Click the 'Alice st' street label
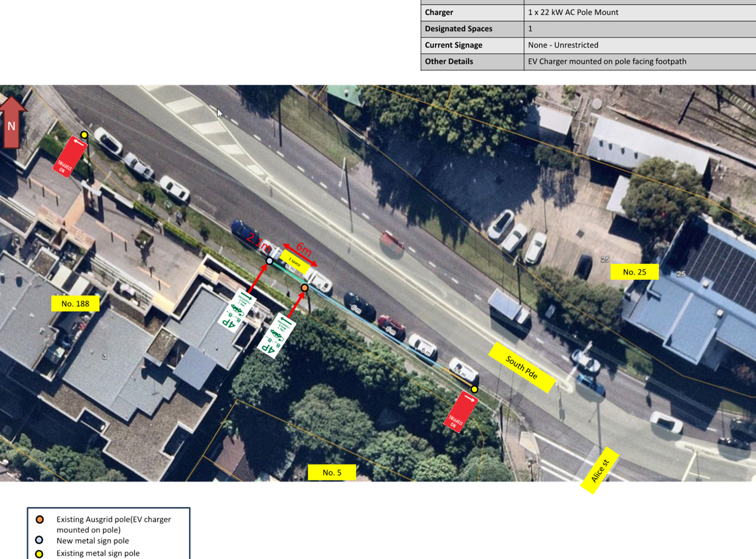The height and width of the screenshot is (559, 756). point(599,471)
